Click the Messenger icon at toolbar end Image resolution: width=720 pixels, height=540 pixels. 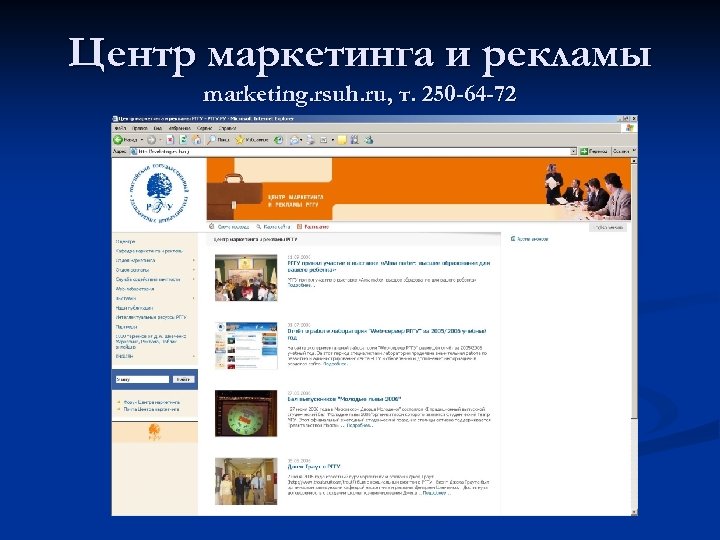(369, 140)
